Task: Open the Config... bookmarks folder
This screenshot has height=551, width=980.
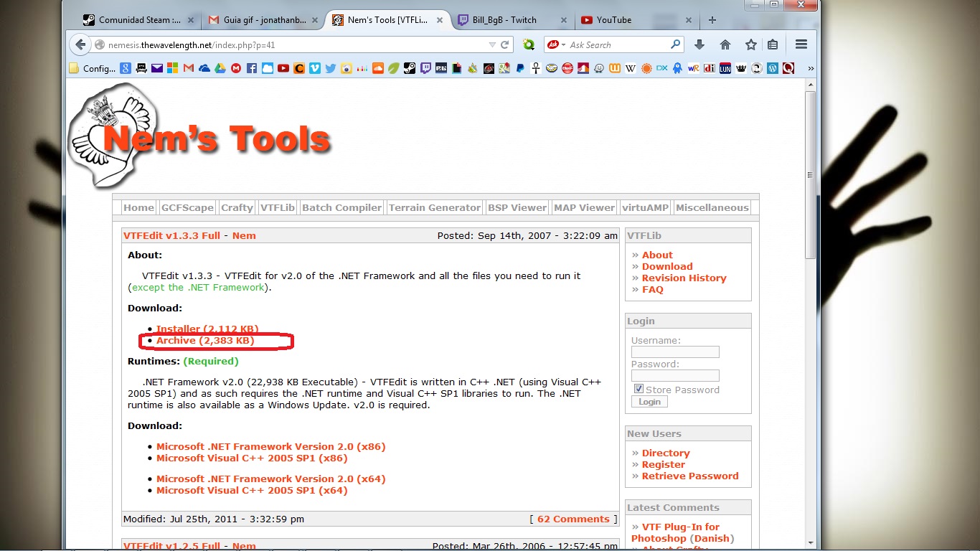Action: point(93,69)
